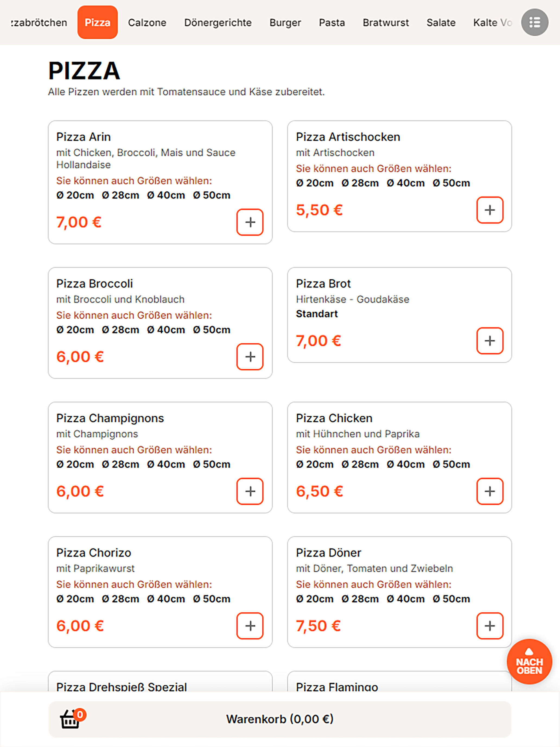Select the Dönergerichte tab

[218, 23]
